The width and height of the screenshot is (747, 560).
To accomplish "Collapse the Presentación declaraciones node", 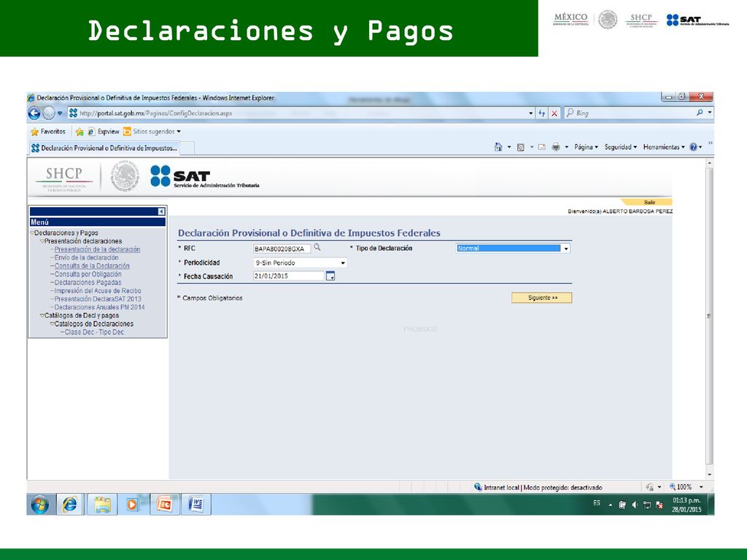I will pyautogui.click(x=42, y=241).
